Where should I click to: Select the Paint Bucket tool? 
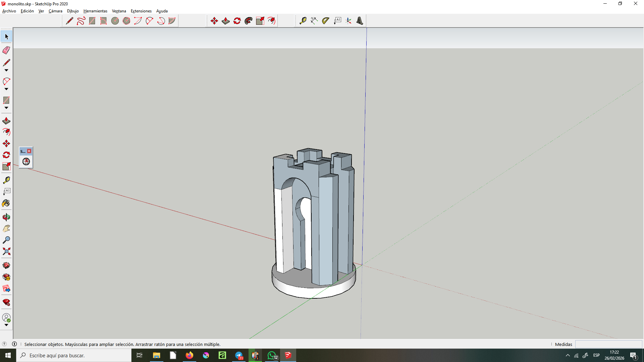[x=6, y=203]
